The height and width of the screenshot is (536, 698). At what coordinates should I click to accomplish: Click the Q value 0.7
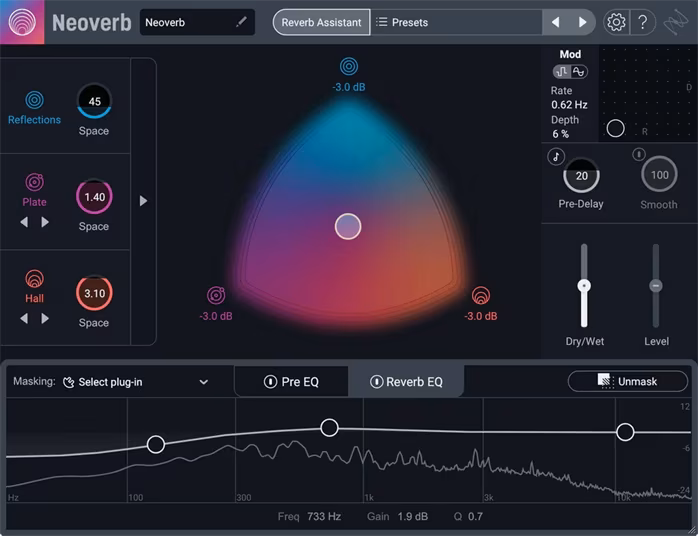[475, 516]
